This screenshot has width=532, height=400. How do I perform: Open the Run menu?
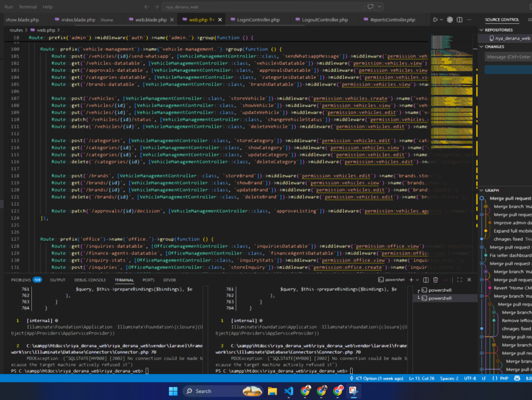(x=9, y=7)
